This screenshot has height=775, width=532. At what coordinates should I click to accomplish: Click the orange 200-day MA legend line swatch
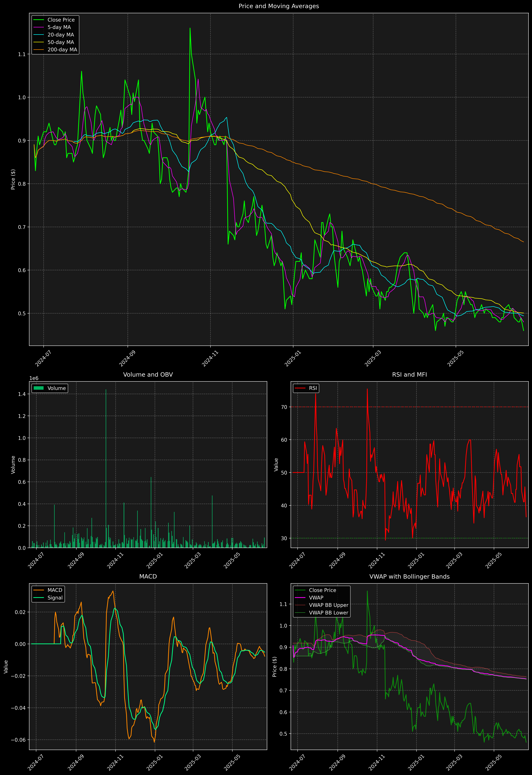click(39, 50)
